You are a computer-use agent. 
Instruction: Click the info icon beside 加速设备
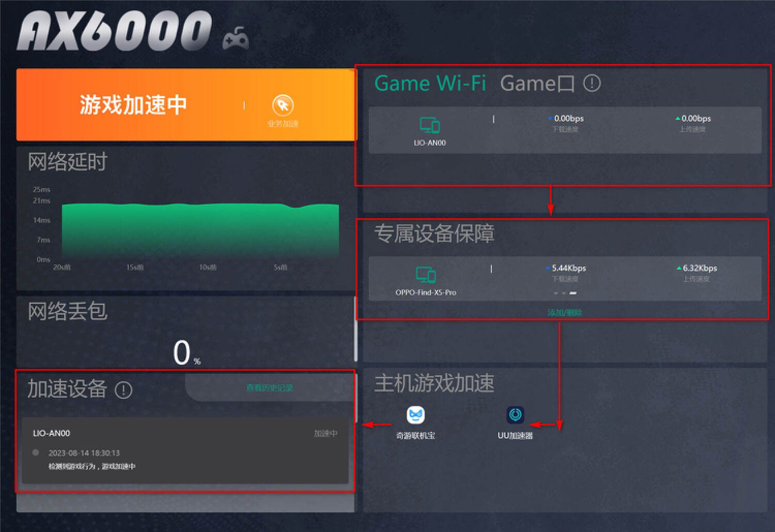pyautogui.click(x=123, y=390)
